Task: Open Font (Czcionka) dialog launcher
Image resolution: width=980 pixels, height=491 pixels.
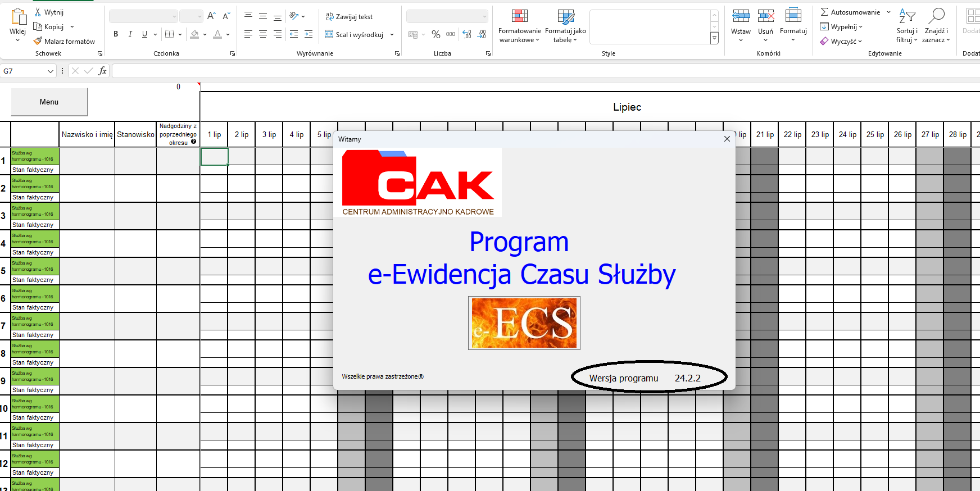Action: pos(233,53)
